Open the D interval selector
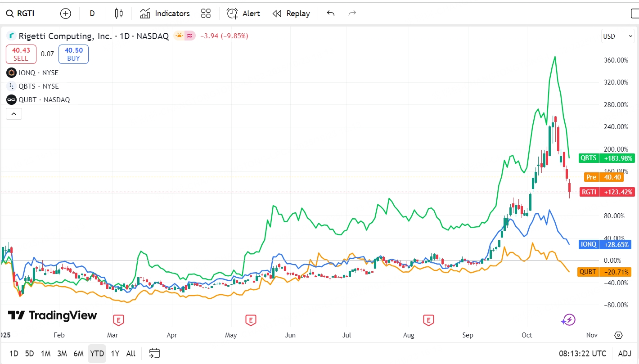 pos(92,13)
